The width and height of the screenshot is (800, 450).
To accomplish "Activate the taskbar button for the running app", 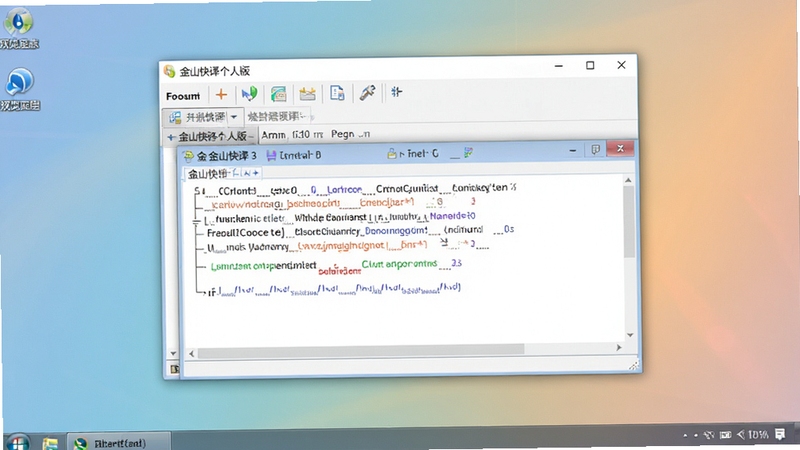I will (119, 443).
